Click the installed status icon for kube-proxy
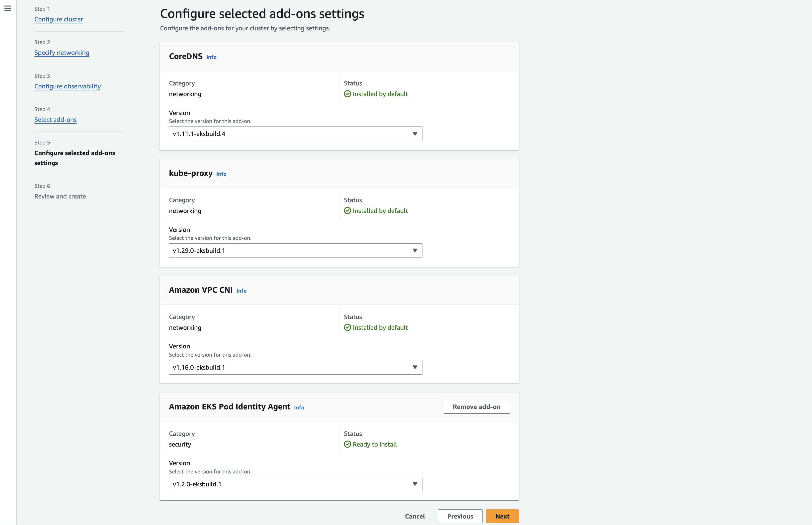Screen dimensions: 812x525 347,210
